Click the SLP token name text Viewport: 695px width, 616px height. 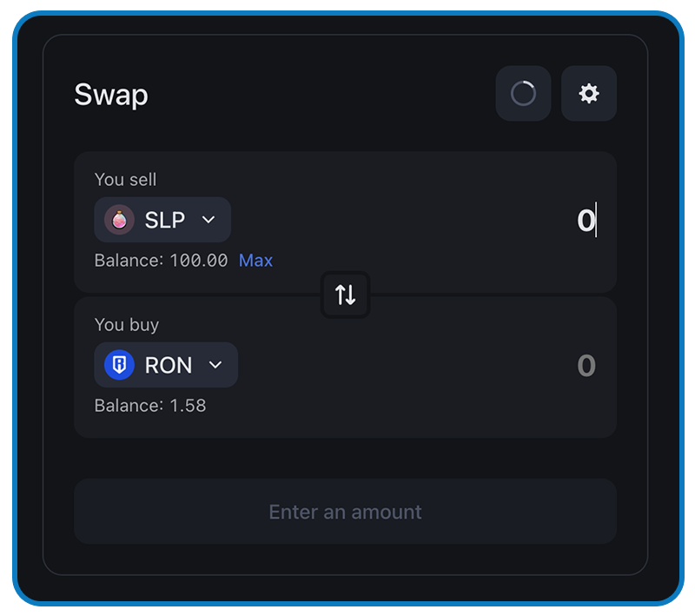coord(165,220)
